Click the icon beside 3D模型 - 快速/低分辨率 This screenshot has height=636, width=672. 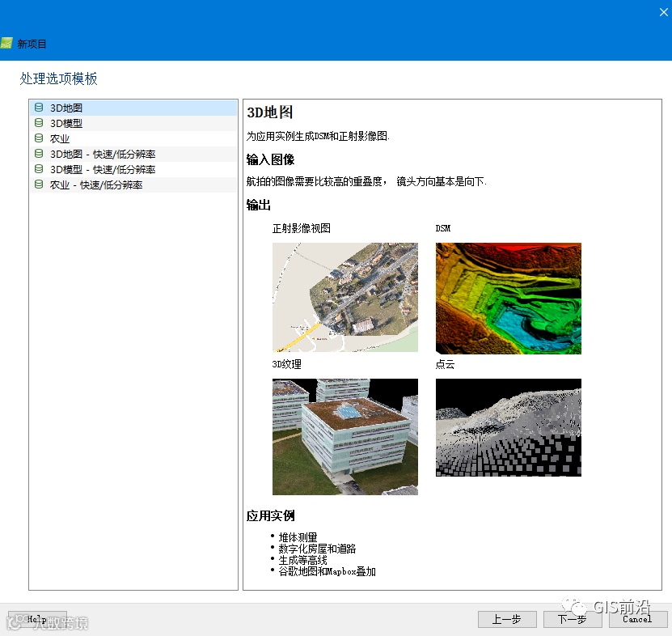[x=39, y=169]
